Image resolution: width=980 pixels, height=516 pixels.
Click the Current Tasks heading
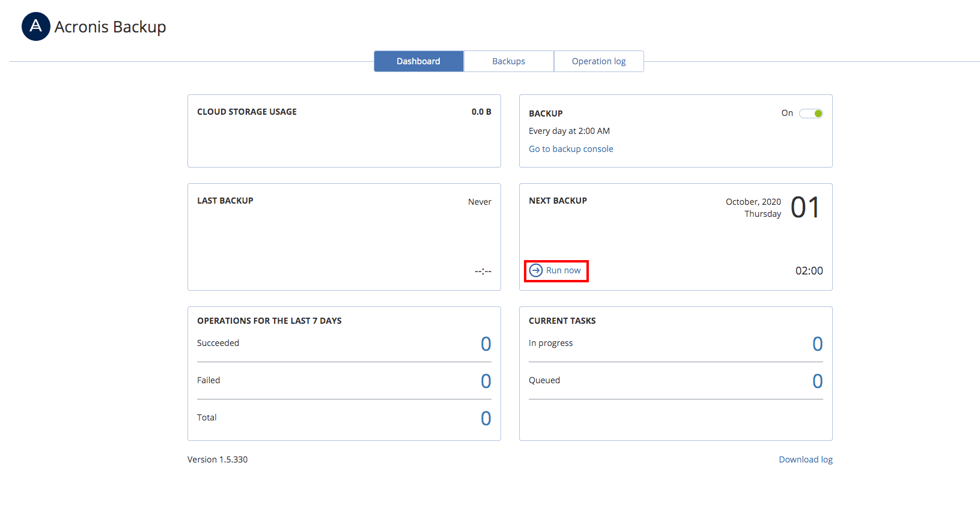(562, 321)
